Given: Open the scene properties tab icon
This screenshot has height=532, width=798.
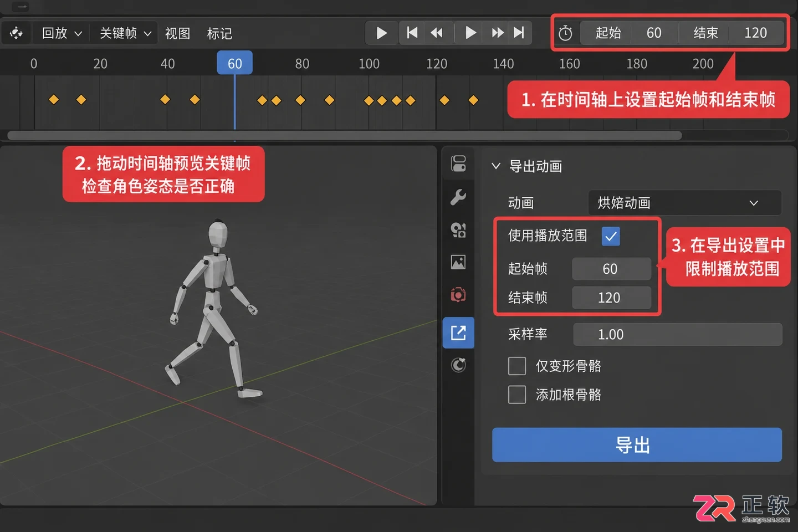Looking at the screenshot, I should point(458,229).
